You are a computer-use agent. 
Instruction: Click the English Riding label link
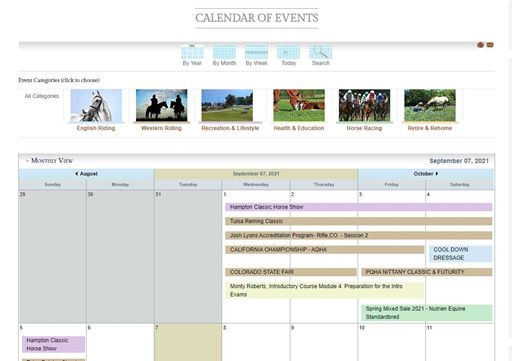click(96, 128)
